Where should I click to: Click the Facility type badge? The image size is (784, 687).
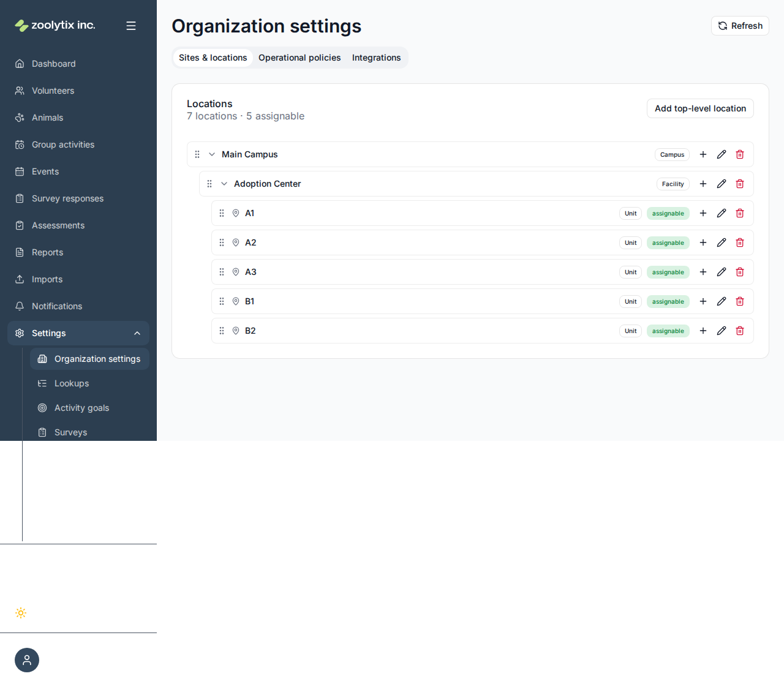673,184
